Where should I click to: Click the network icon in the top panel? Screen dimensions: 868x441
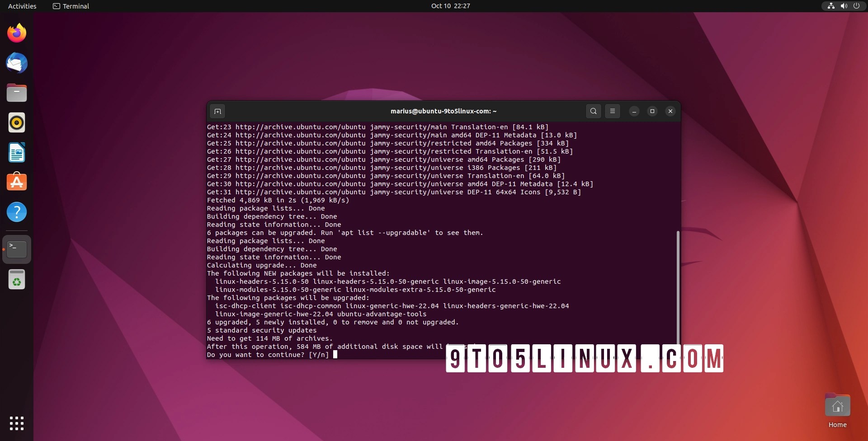pyautogui.click(x=830, y=6)
